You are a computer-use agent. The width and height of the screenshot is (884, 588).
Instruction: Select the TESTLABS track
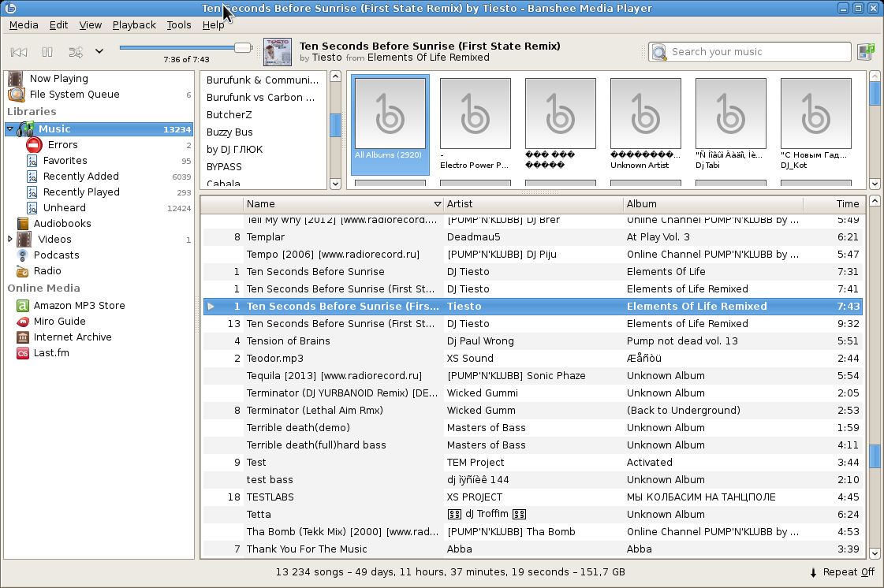coord(532,497)
